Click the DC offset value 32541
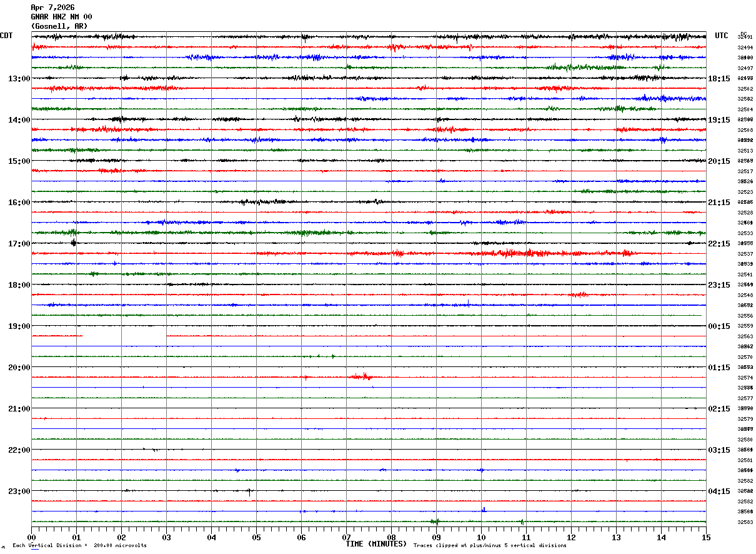 [x=745, y=274]
